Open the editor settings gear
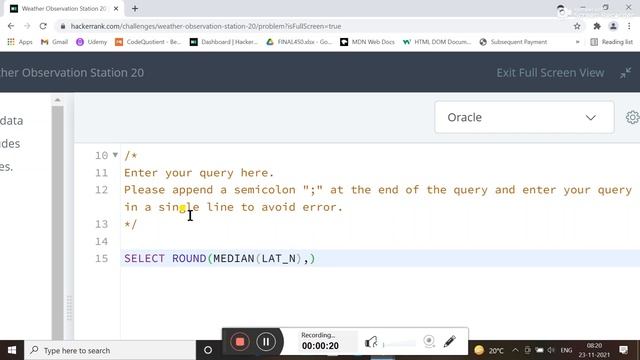Screen dimensions: 640x360 click(x=633, y=117)
